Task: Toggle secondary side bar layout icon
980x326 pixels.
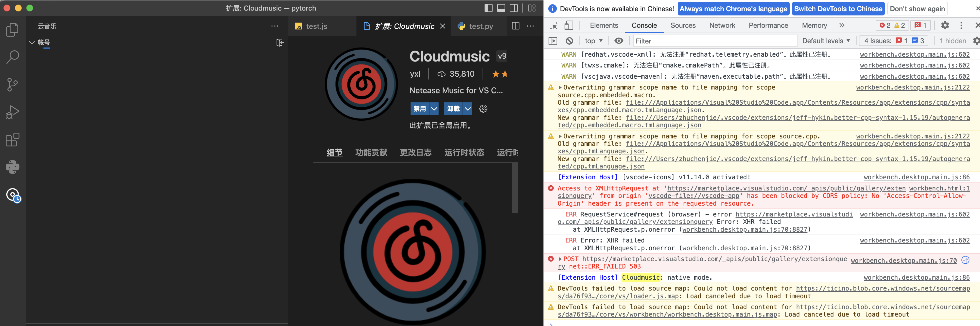Action: 514,8
